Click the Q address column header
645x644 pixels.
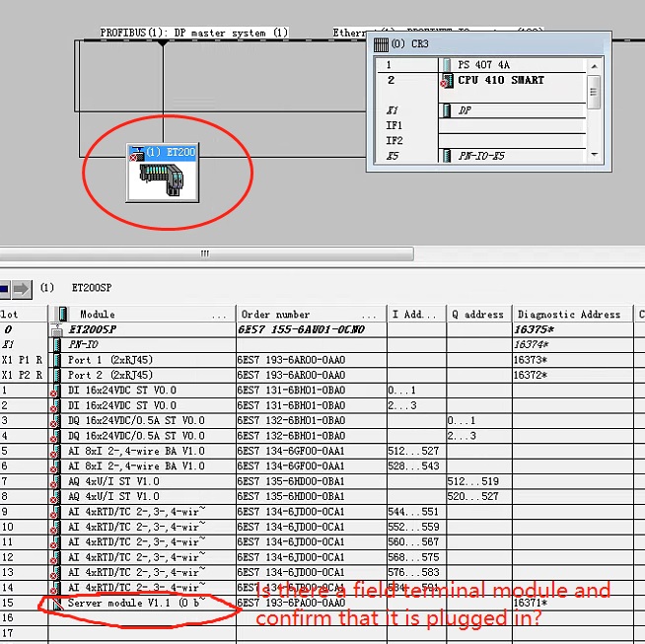479,315
